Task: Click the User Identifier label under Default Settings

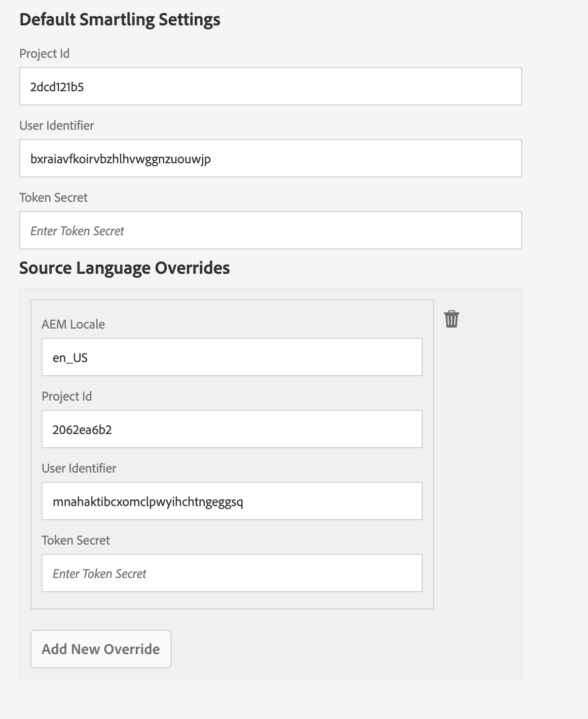Action: [57, 126]
